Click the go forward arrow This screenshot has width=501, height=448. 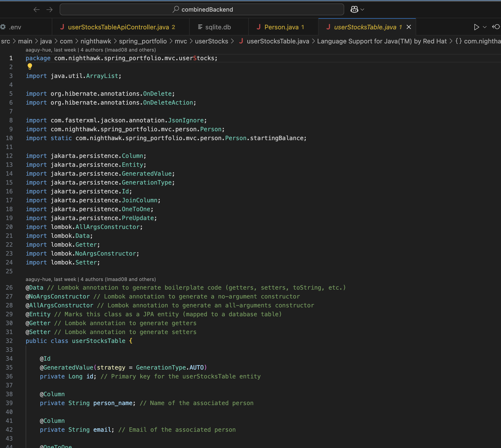(x=50, y=9)
